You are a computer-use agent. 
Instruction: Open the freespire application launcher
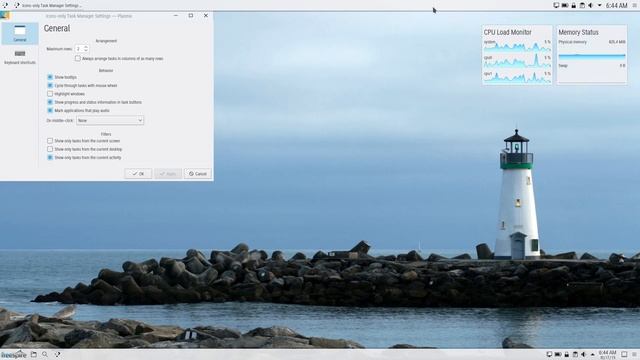click(14, 355)
